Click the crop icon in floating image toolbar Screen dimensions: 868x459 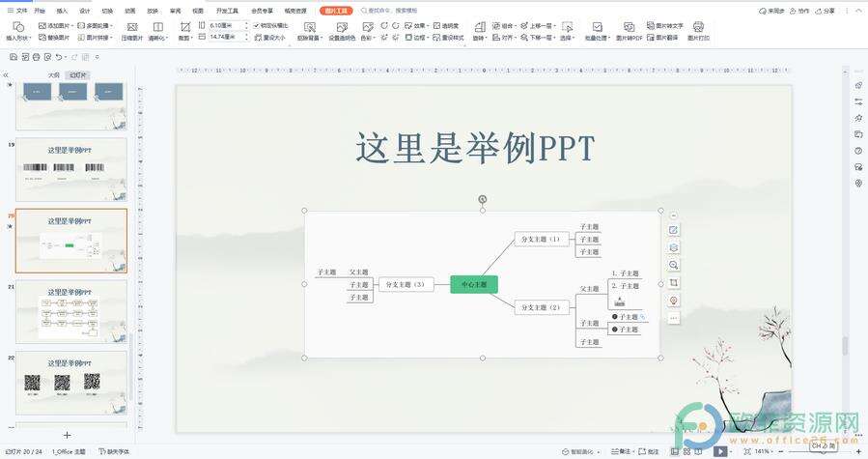point(674,283)
